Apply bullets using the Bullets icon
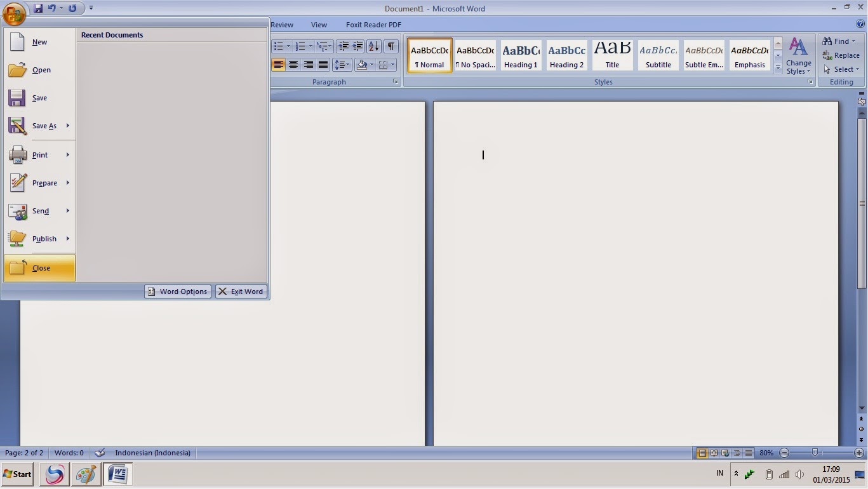The image size is (868, 489). point(278,45)
